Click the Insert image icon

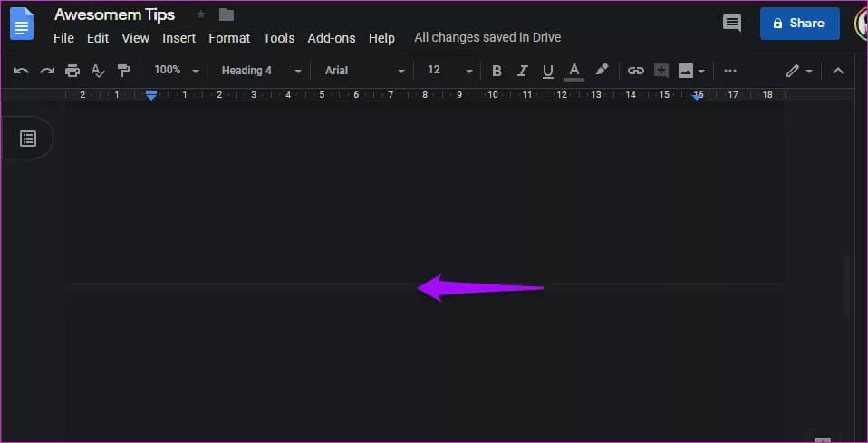click(686, 71)
